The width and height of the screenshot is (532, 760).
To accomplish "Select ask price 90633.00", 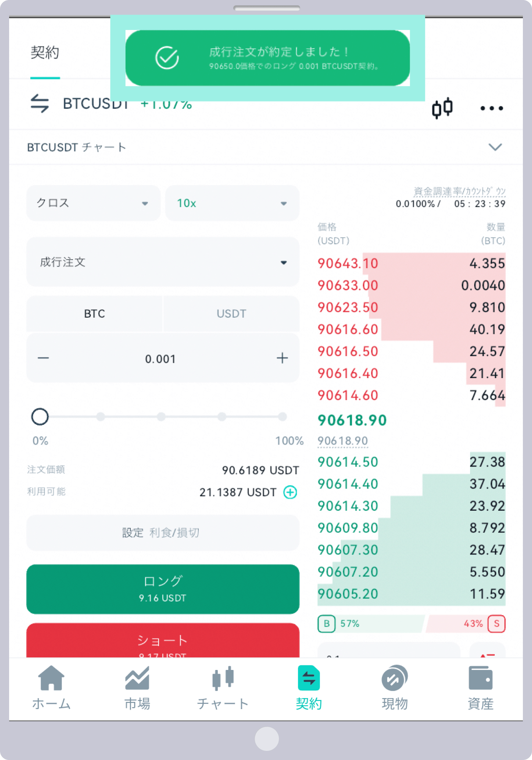I will [x=348, y=285].
